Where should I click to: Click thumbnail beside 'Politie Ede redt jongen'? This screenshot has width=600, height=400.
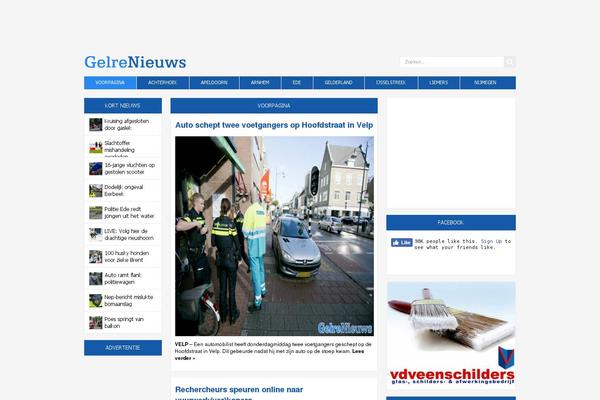tap(96, 212)
